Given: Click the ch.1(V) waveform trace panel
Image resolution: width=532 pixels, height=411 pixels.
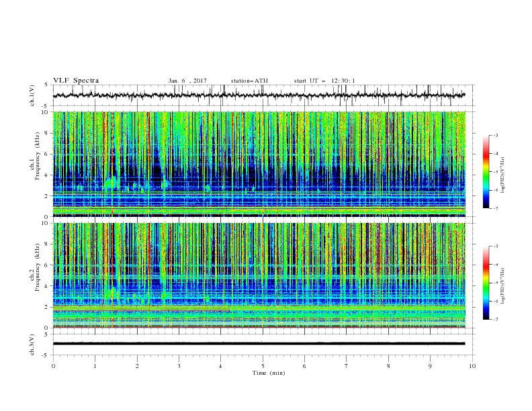Looking at the screenshot, I should pyautogui.click(x=264, y=95).
